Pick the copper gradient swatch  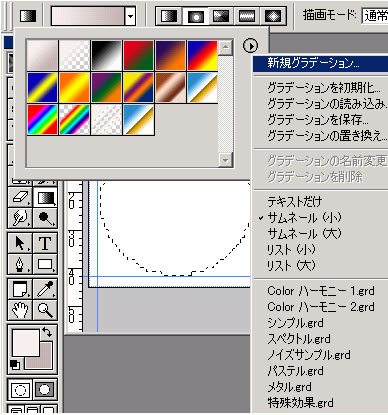[x=170, y=87]
